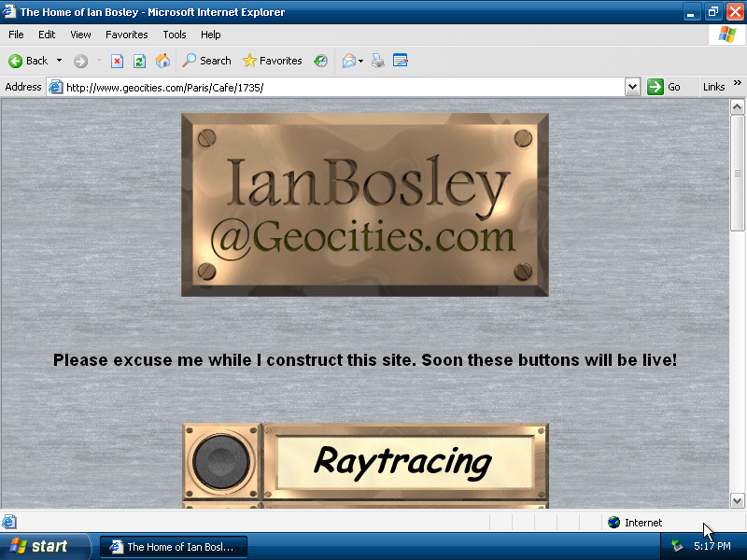Expand the address bar dropdown list
This screenshot has height=560, width=747.
(632, 87)
